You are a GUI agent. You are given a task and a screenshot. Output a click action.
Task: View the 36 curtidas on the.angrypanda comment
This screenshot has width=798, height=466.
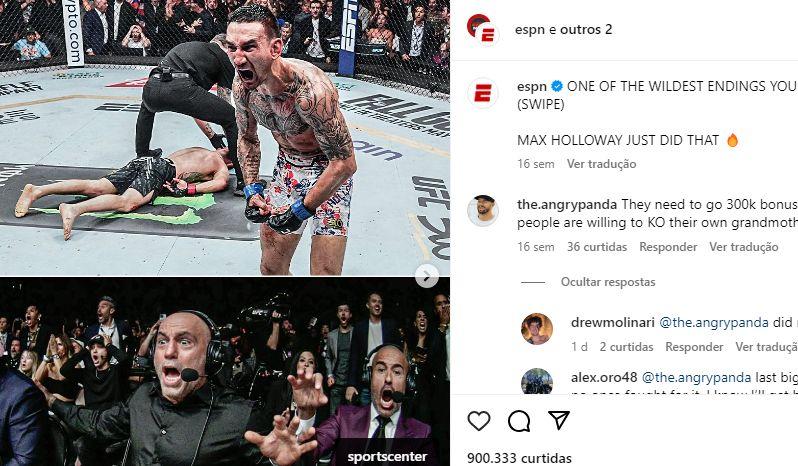(x=597, y=247)
